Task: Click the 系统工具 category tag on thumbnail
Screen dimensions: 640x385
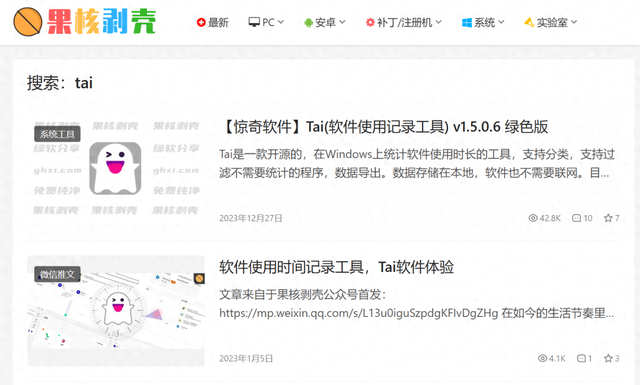Action: 57,134
